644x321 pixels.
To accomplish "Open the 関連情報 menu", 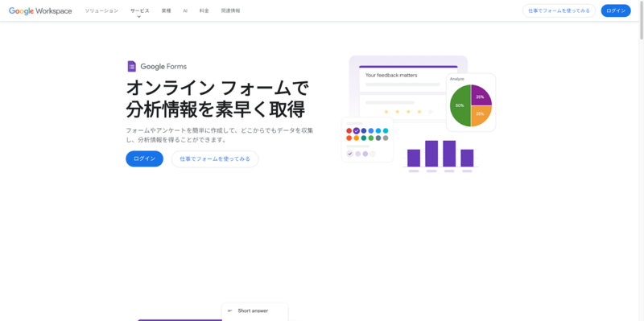I will click(x=231, y=10).
